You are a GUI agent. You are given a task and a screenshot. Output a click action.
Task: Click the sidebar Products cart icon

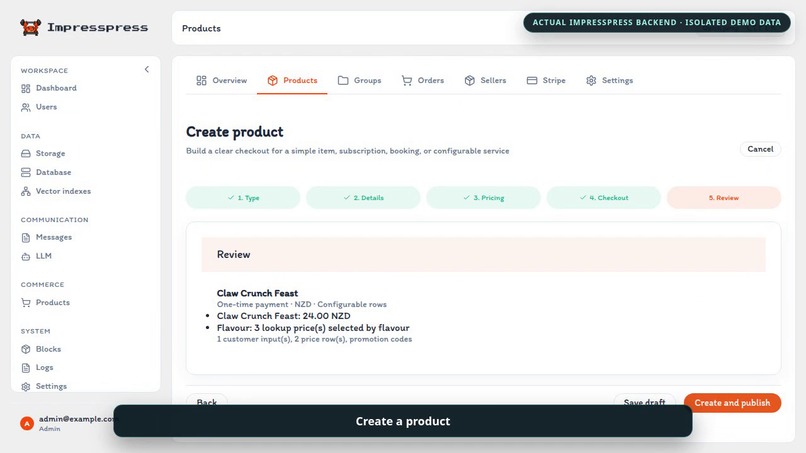tap(26, 302)
